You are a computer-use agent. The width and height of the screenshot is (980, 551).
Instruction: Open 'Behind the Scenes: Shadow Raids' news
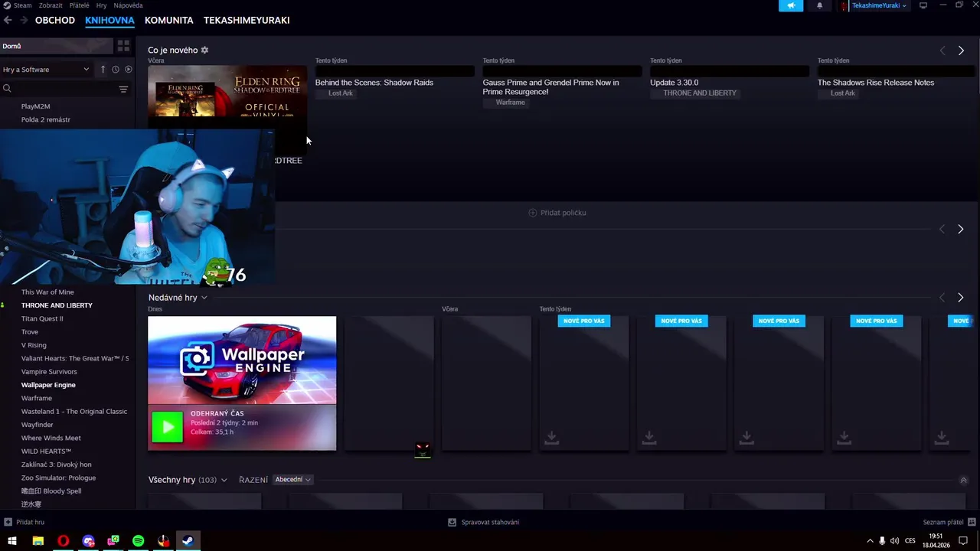(x=374, y=83)
